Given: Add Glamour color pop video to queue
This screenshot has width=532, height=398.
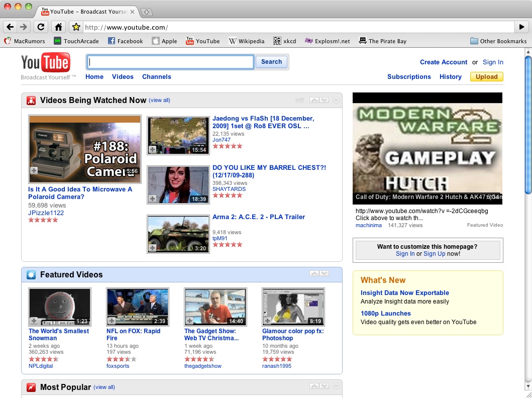Looking at the screenshot, I should [267, 321].
